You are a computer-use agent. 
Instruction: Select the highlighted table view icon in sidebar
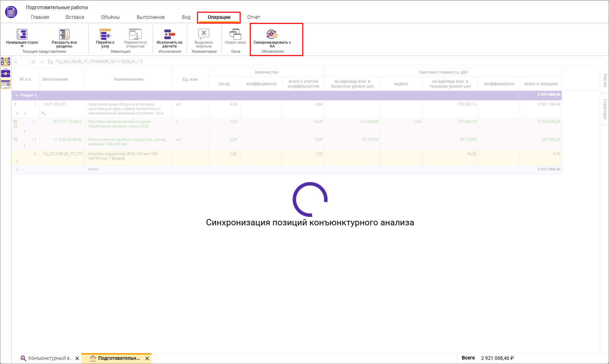pos(5,84)
